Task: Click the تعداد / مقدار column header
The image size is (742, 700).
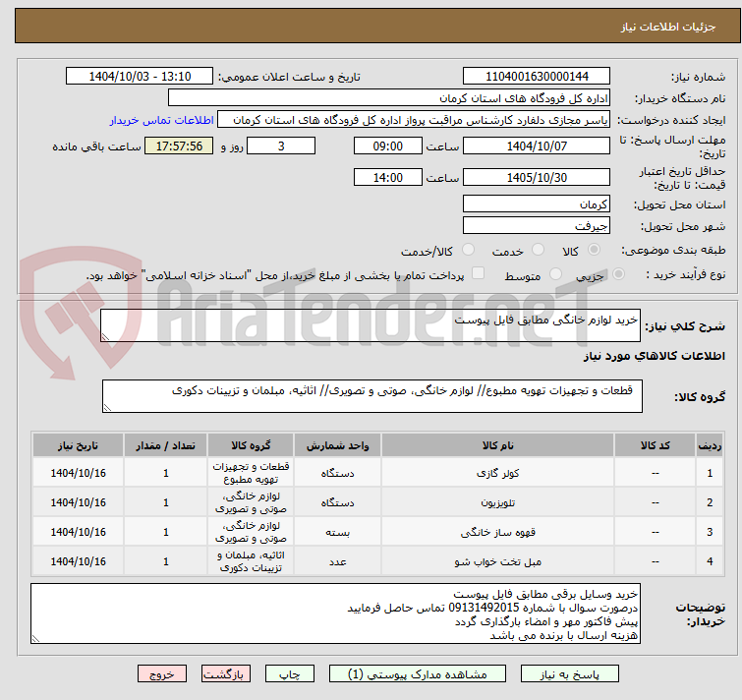Action: (x=166, y=445)
